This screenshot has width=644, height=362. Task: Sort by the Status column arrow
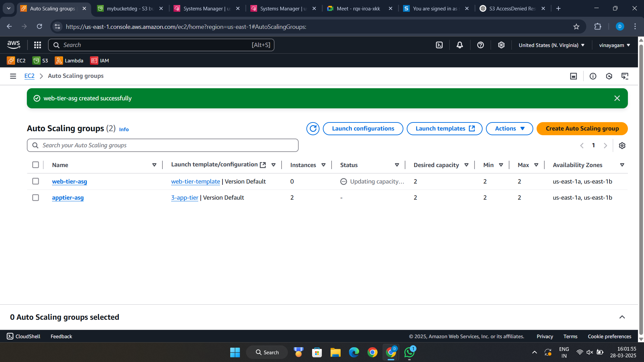pos(397,165)
